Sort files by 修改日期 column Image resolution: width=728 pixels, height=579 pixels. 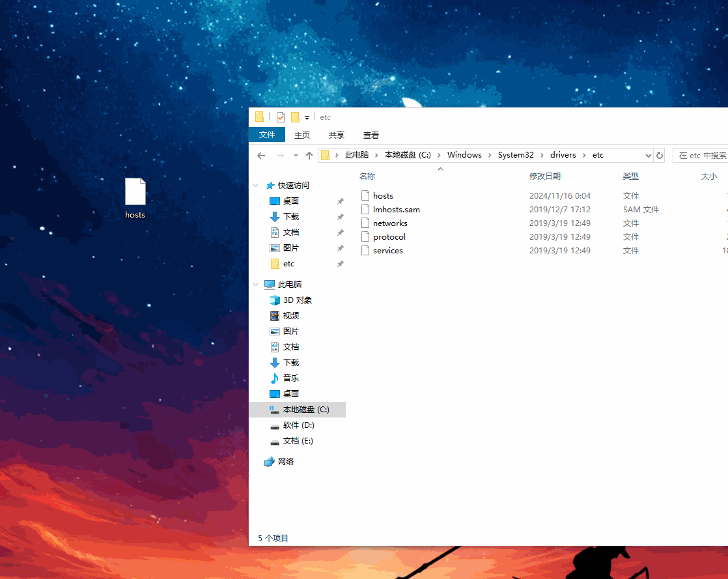(544, 177)
